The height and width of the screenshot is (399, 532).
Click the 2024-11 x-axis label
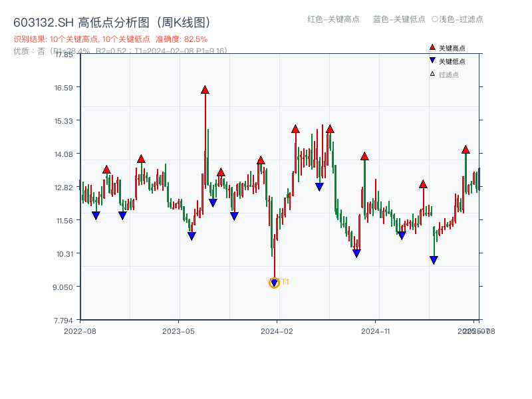click(376, 331)
